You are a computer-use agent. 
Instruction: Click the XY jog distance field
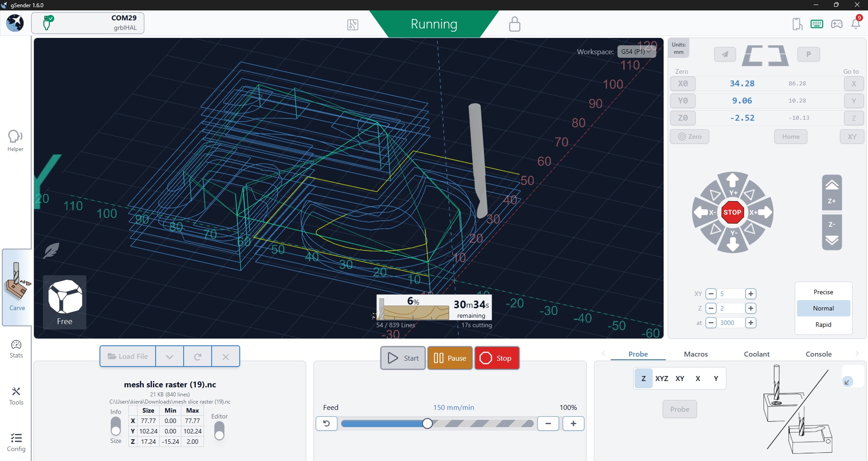(x=731, y=294)
